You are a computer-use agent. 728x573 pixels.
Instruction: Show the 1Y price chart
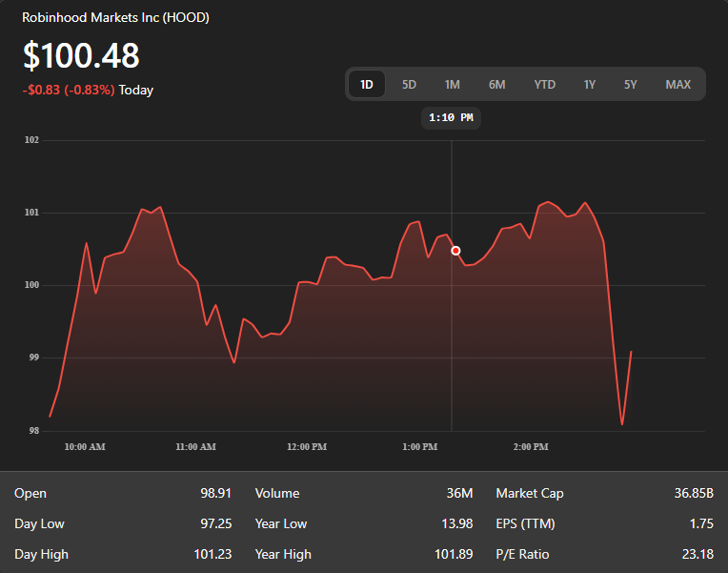coord(590,85)
